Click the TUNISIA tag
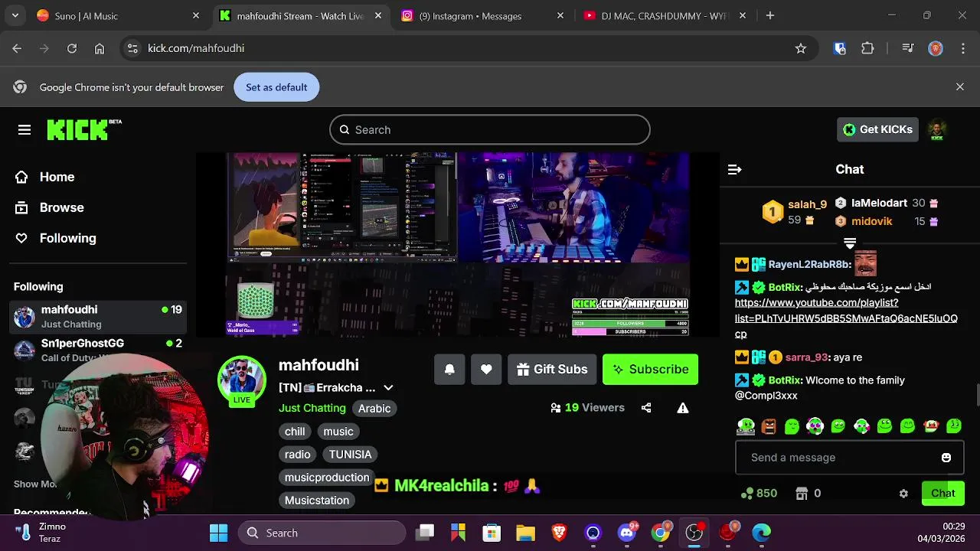980x551 pixels. pyautogui.click(x=351, y=455)
